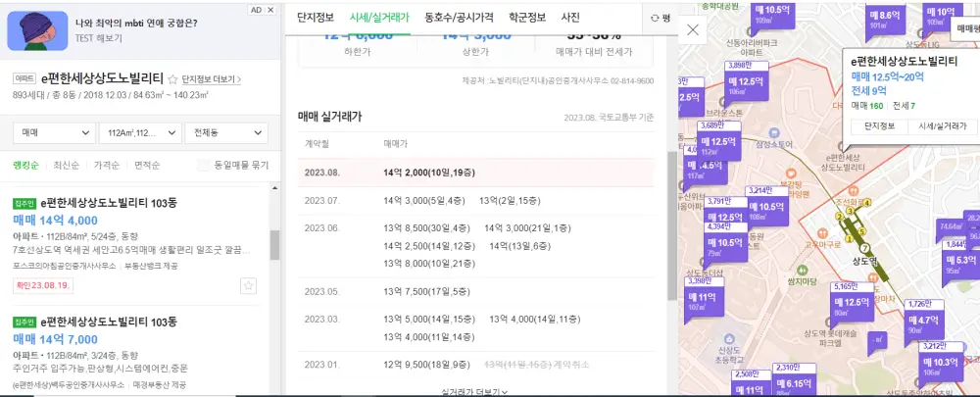Screen dimensions: 980x397
Task: Click 상도역 subway exit 2 icon
Action: click(x=839, y=217)
